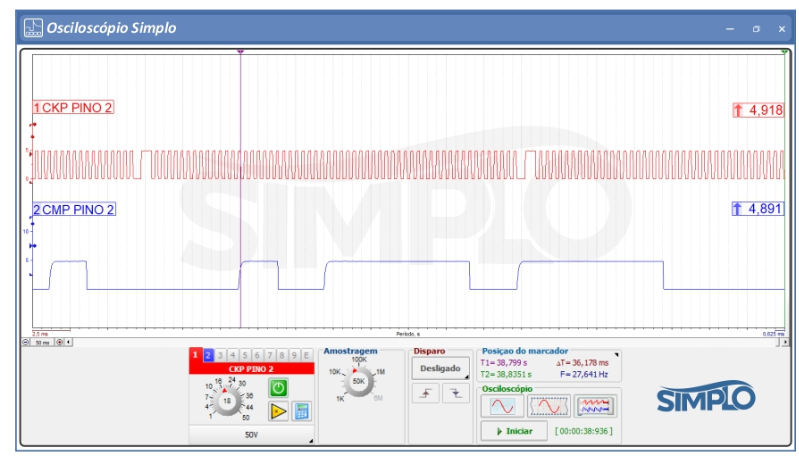799x459 pixels.
Task: Minimize the Osciloscópio Simplo window
Action: (x=730, y=29)
